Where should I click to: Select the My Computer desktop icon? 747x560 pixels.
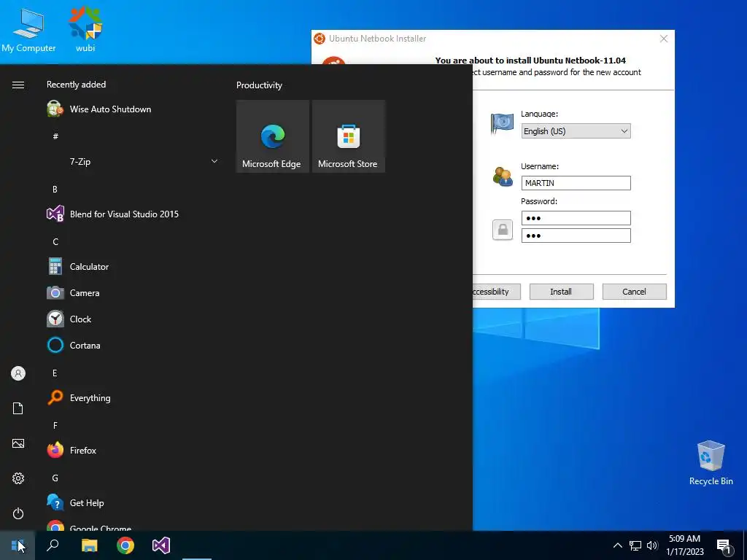tap(28, 29)
